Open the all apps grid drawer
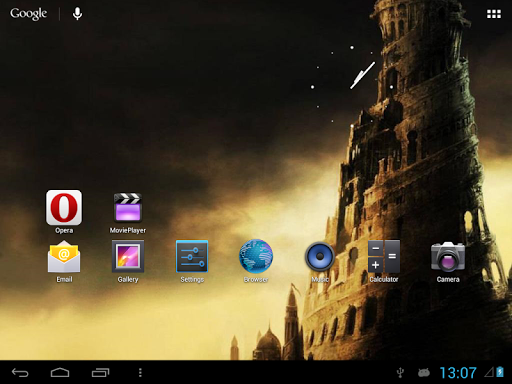 pos(494,14)
